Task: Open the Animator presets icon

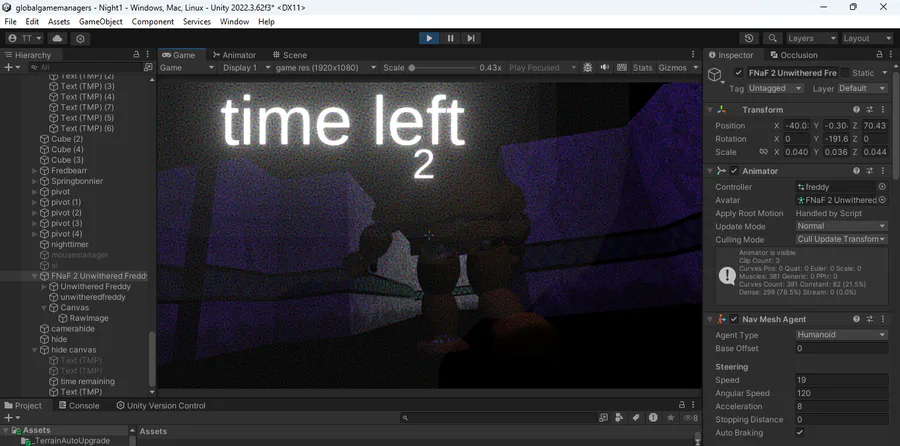Action: [x=870, y=170]
